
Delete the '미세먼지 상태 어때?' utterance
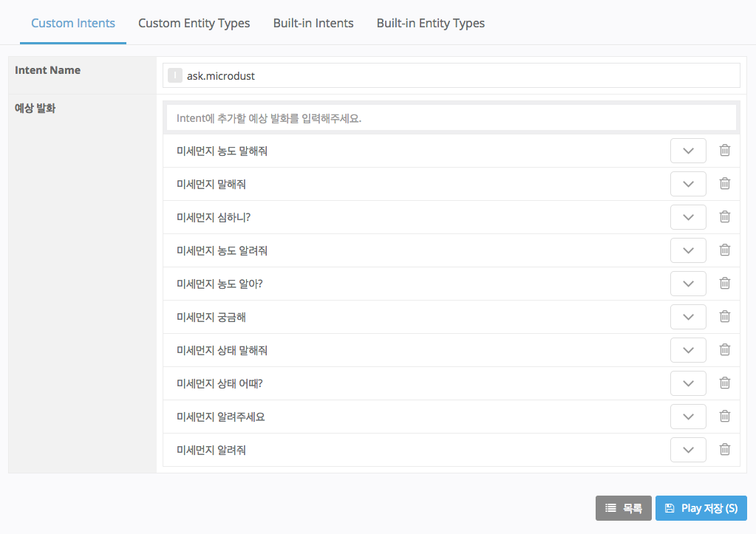click(x=725, y=383)
